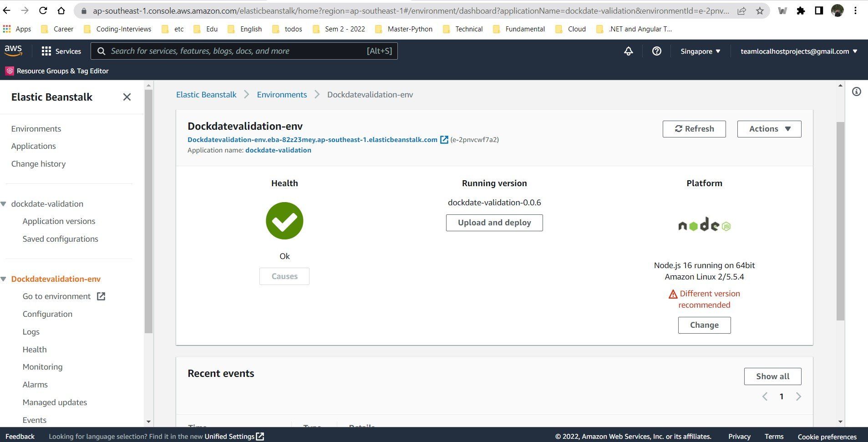
Task: Click the green health Ok checkmark
Action: 284,221
